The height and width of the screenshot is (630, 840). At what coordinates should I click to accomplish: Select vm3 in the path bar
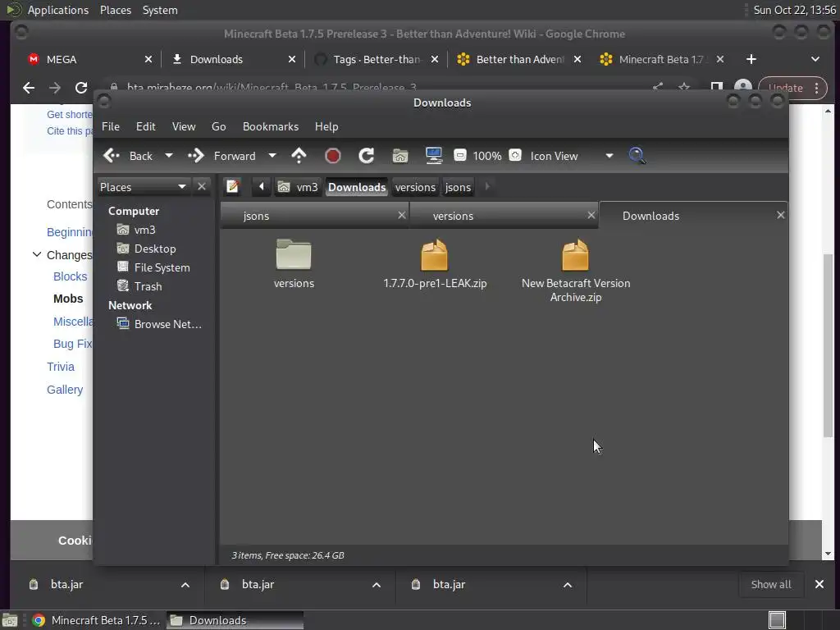pos(299,187)
